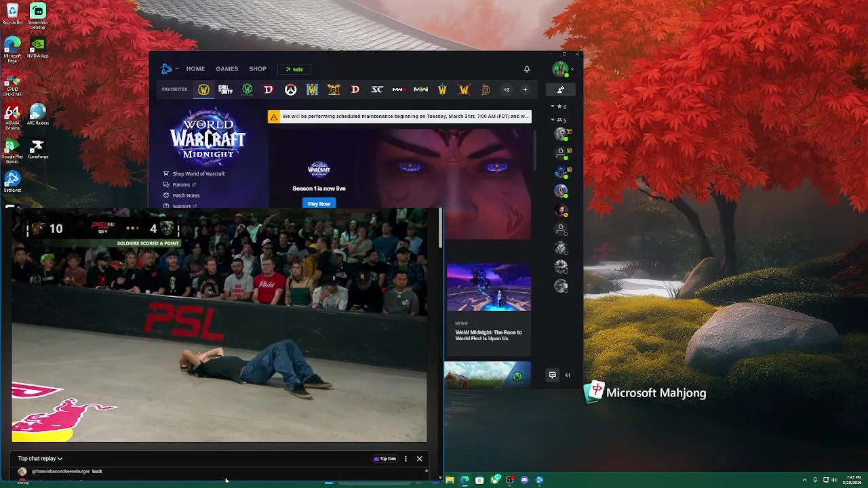Click the notification bell in Battle.net
The height and width of the screenshot is (488, 868).
526,68
